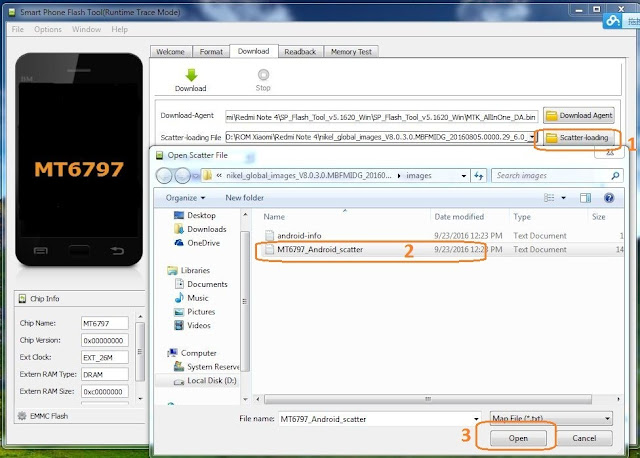Toggle the preview pane icon
Image resolution: width=640 pixels, height=458 pixels.
(585, 198)
